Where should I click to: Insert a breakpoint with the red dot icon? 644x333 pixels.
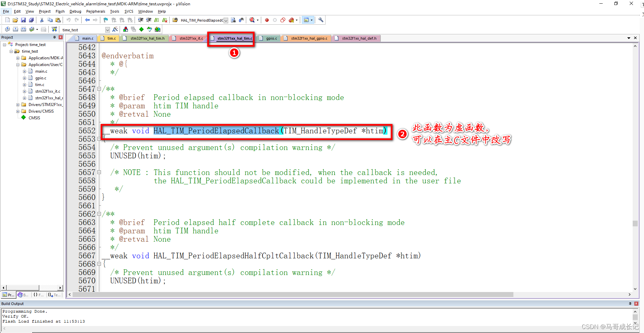[x=267, y=20]
